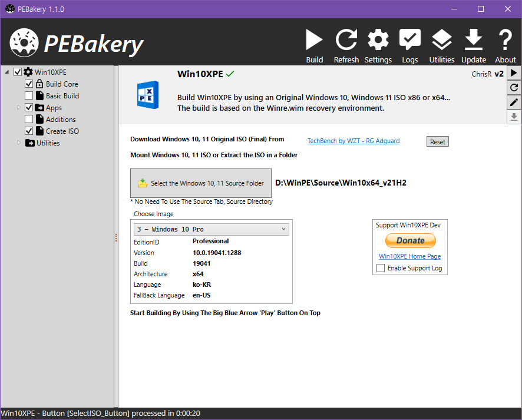The image size is (522, 420).
Task: Click the PEBakery title bar app icon
Action: click(x=10, y=9)
